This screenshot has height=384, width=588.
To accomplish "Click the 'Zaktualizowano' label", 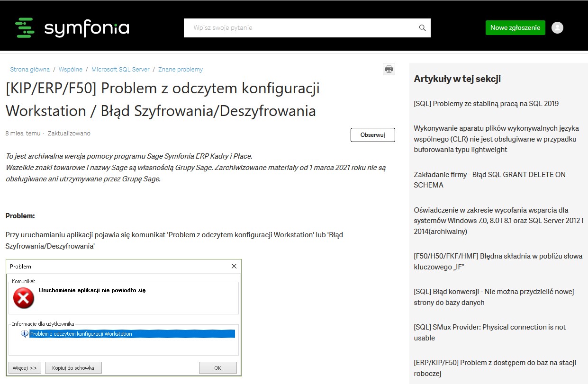I will click(x=69, y=134).
